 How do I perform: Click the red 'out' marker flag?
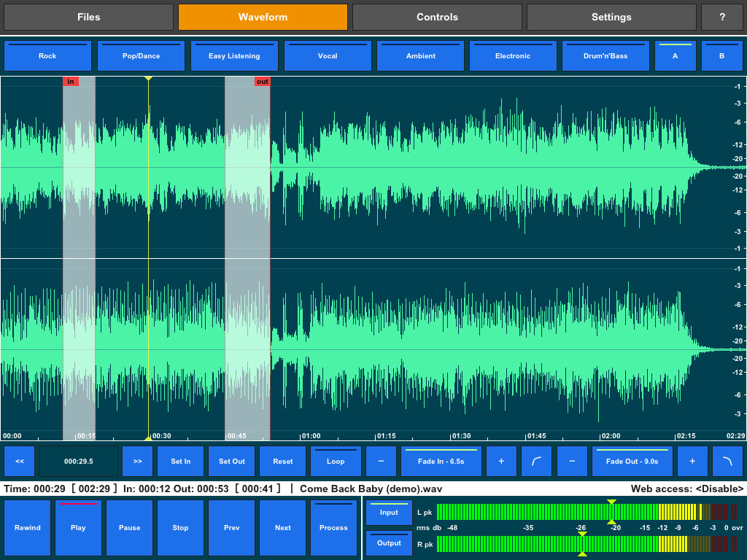click(x=262, y=82)
